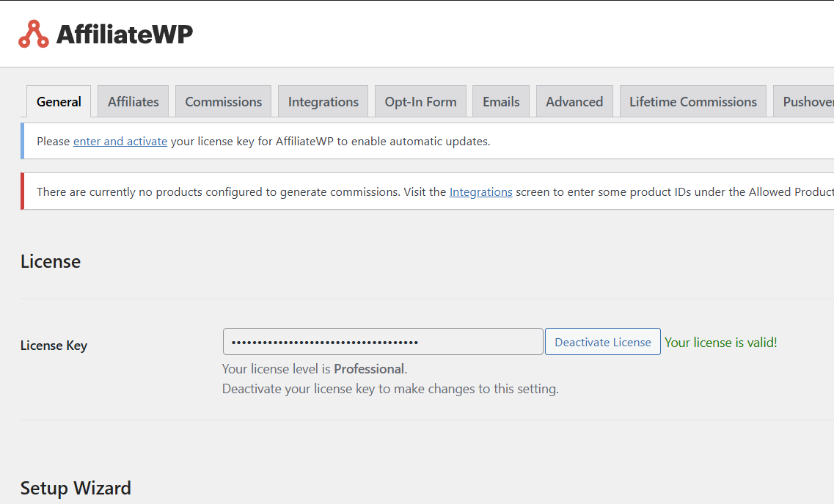The image size is (834, 504).
Task: Open the Lifetime Commissions tab
Action: (x=693, y=101)
